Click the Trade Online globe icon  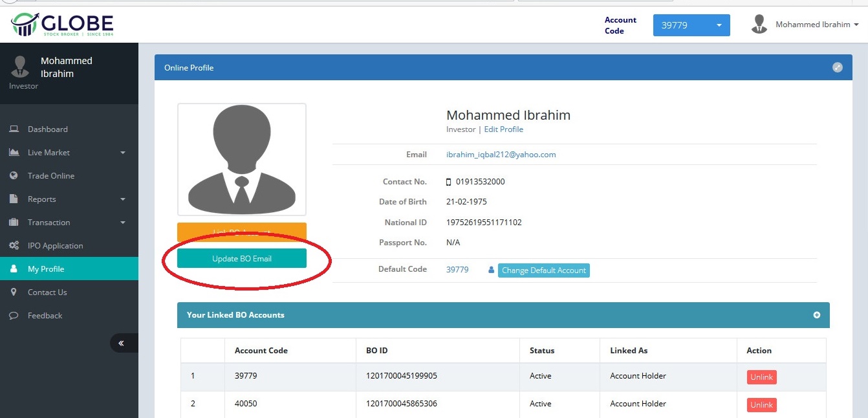(14, 176)
